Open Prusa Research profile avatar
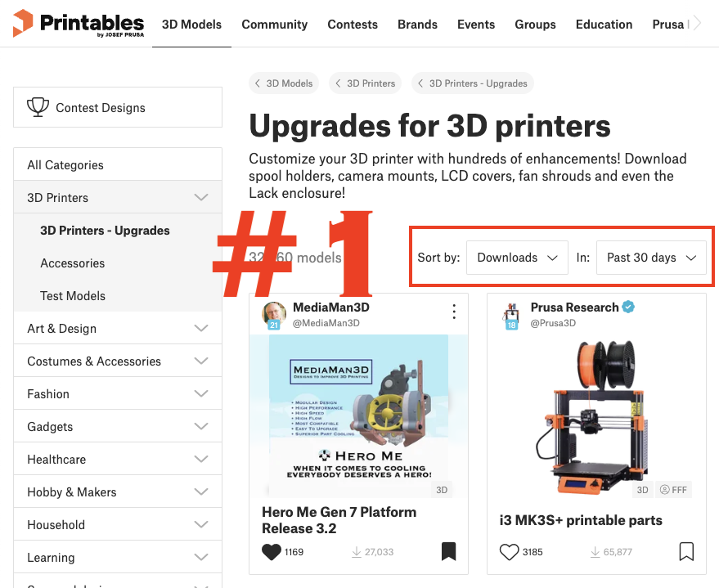719x588 pixels. [x=511, y=316]
